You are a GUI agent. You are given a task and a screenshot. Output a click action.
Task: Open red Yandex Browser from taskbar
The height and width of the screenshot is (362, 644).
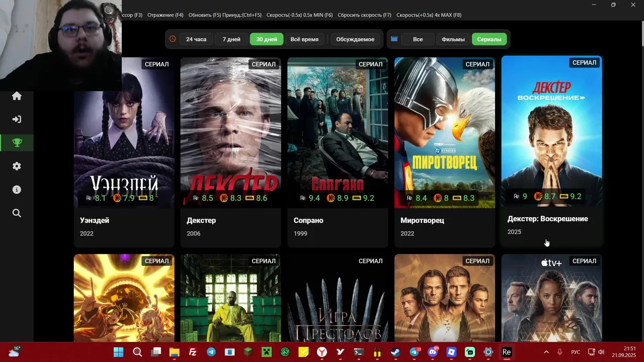click(x=322, y=352)
